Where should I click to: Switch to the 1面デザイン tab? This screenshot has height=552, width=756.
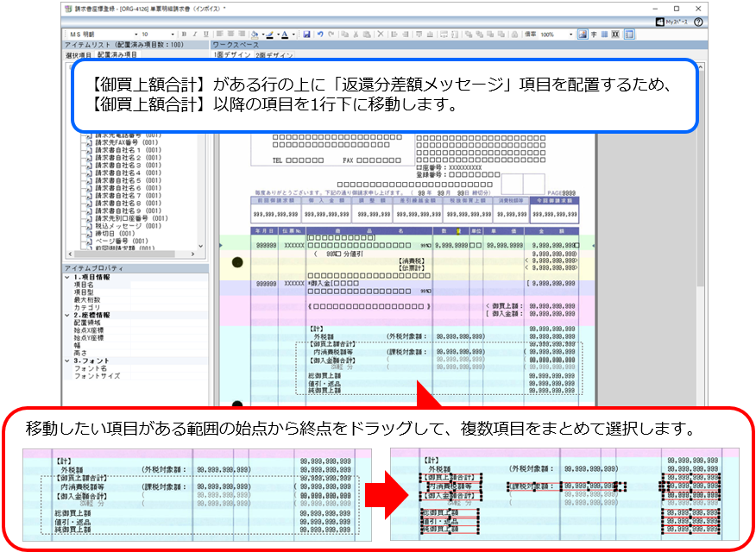[232, 55]
